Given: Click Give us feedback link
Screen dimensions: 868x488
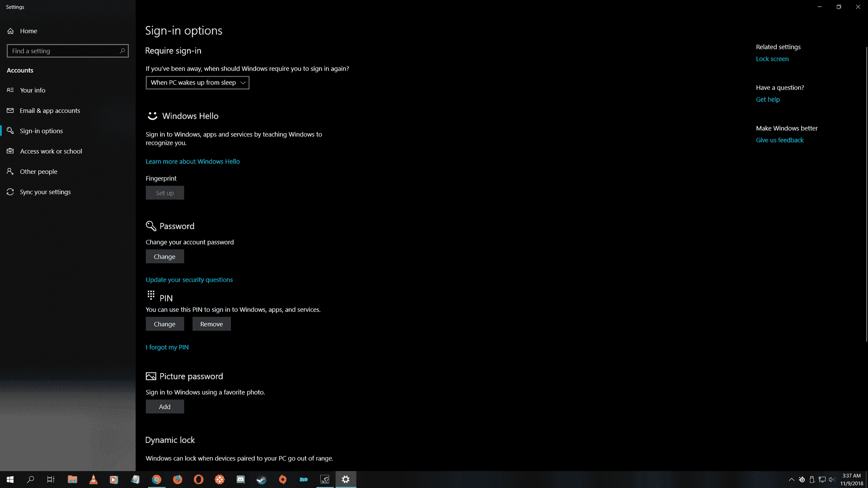Looking at the screenshot, I should pyautogui.click(x=779, y=140).
